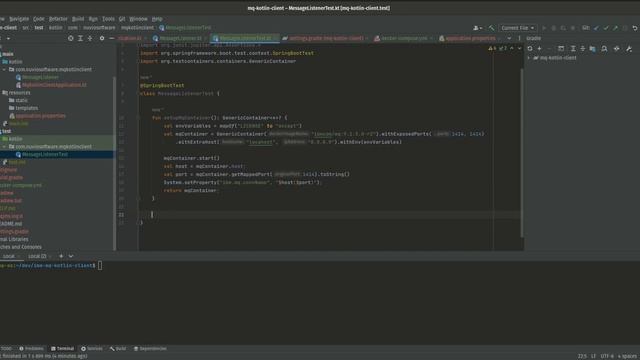Click the Debug bug icon in toolbar
Screen dimensions: 640x360
(x=554, y=28)
